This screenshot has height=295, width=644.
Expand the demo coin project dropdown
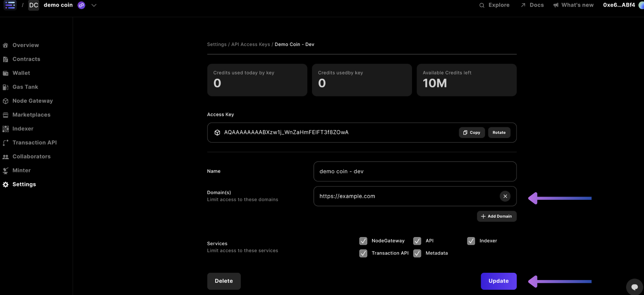94,5
